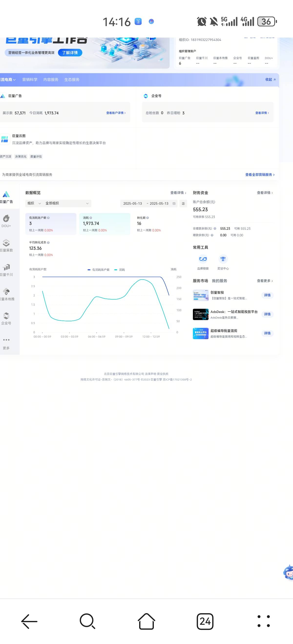Click the 巨量云图 logo icon

pyautogui.click(x=4, y=139)
